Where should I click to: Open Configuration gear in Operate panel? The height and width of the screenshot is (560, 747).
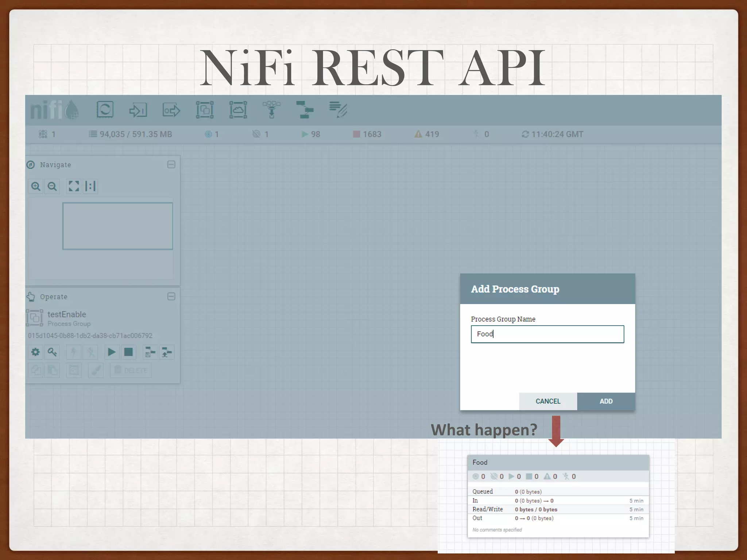point(35,352)
